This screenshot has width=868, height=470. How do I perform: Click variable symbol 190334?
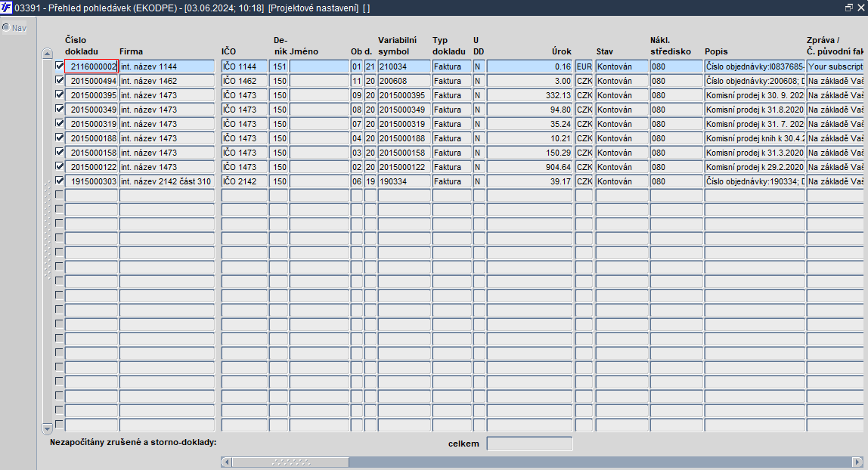(404, 181)
